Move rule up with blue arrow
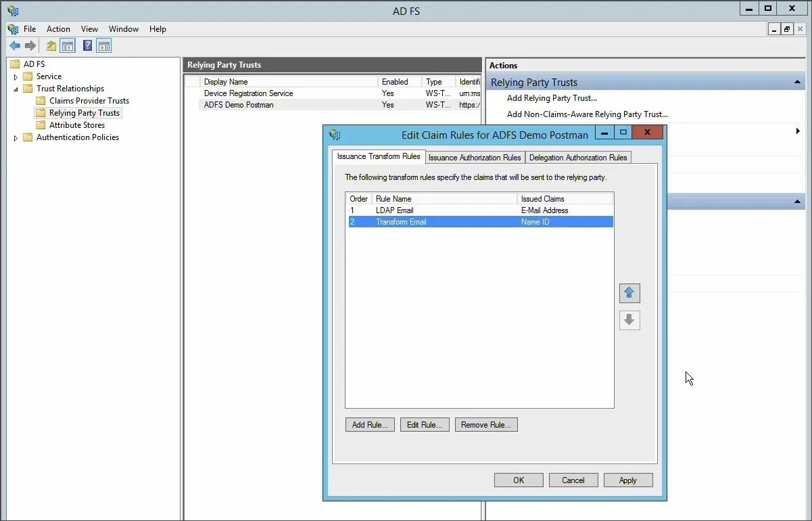Viewport: 812px width, 521px height. 629,293
